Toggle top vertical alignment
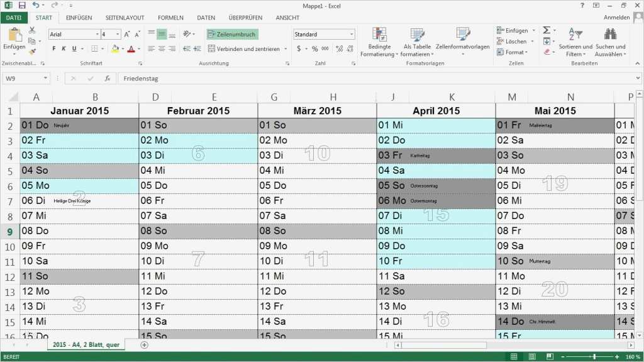 [151, 34]
